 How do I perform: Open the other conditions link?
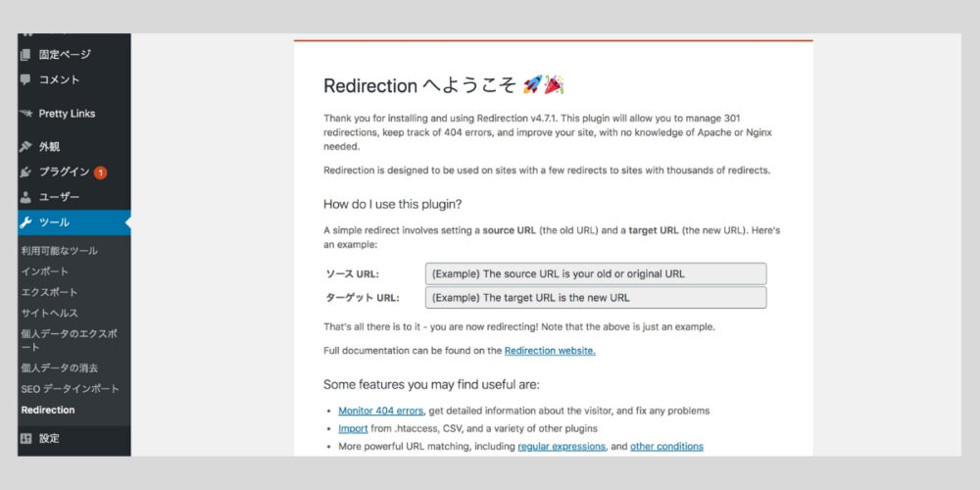point(666,447)
